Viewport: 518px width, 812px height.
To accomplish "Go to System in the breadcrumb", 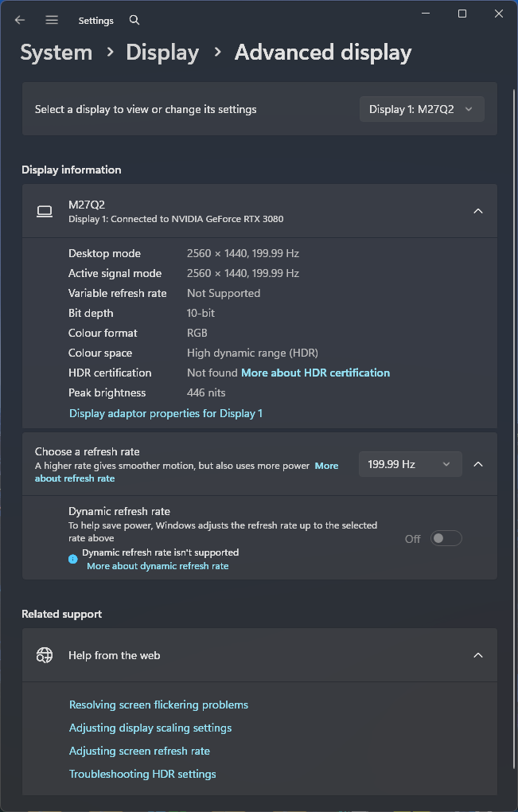I will point(56,53).
